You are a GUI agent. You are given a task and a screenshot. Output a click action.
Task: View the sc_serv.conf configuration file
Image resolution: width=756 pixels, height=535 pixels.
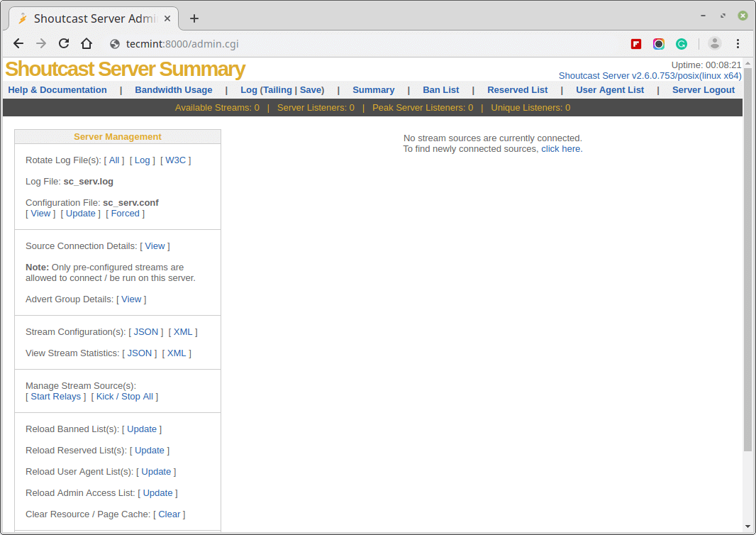(x=40, y=214)
